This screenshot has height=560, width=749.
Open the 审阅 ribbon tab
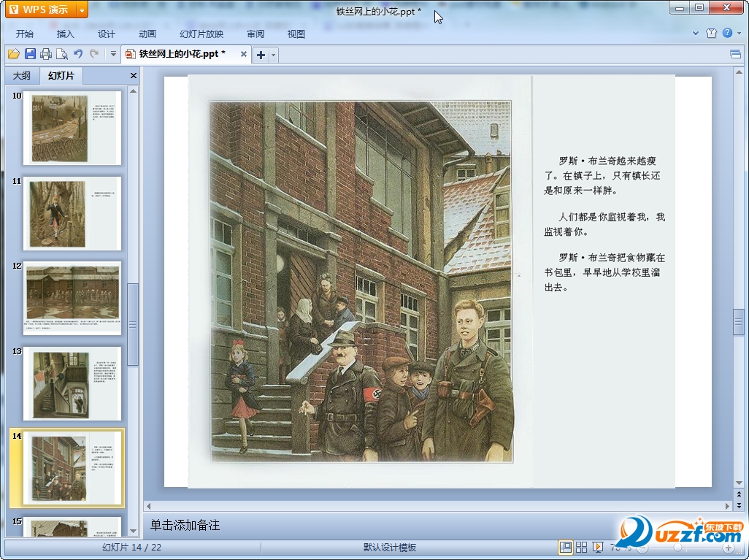[256, 34]
